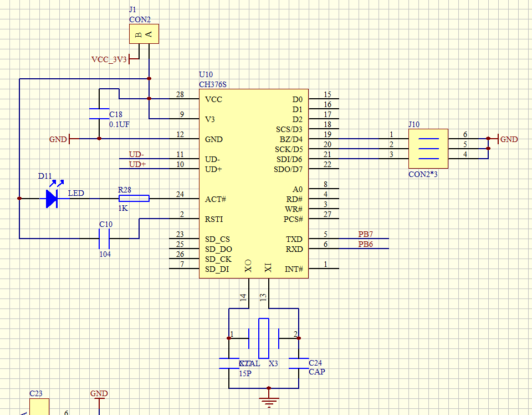
Task: Select the C18 capacitor symbol
Action: click(99, 114)
